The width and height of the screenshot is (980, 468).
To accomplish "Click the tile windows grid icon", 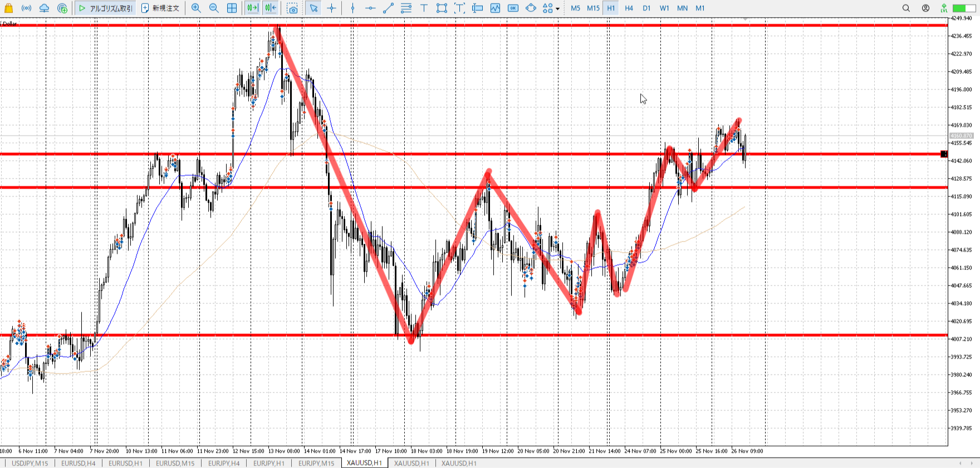I will 232,8.
